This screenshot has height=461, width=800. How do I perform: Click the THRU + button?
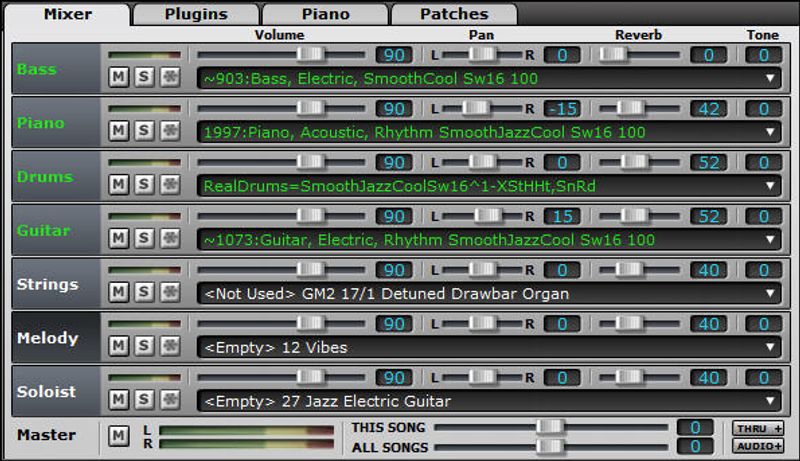tap(758, 428)
